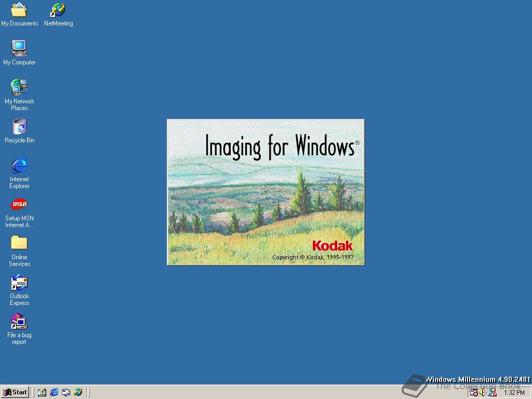Launch Outlook Express from the desktop
This screenshot has width=532, height=399.
pyautogui.click(x=19, y=282)
